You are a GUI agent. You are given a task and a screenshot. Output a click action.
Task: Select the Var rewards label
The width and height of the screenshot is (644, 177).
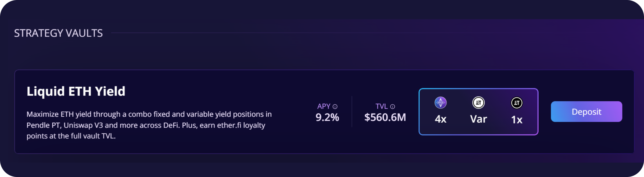478,119
